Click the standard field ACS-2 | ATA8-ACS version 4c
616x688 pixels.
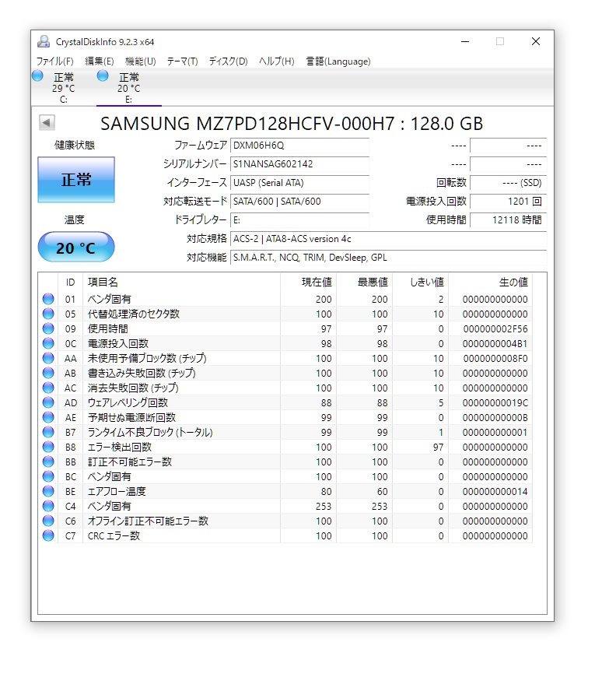tap(388, 239)
